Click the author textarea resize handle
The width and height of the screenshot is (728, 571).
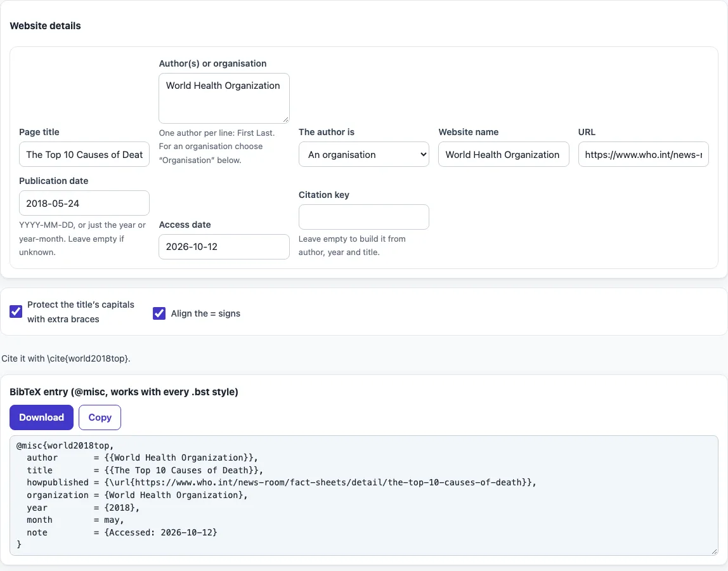point(285,119)
